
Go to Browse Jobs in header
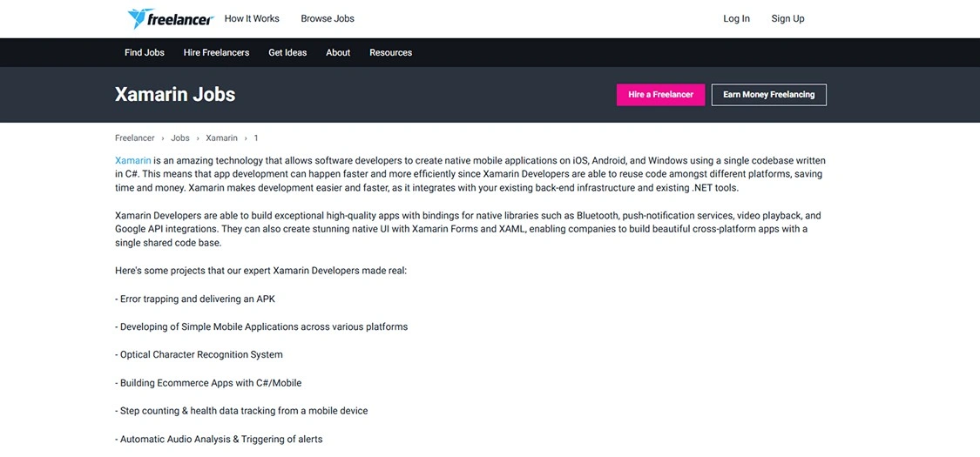tap(328, 18)
